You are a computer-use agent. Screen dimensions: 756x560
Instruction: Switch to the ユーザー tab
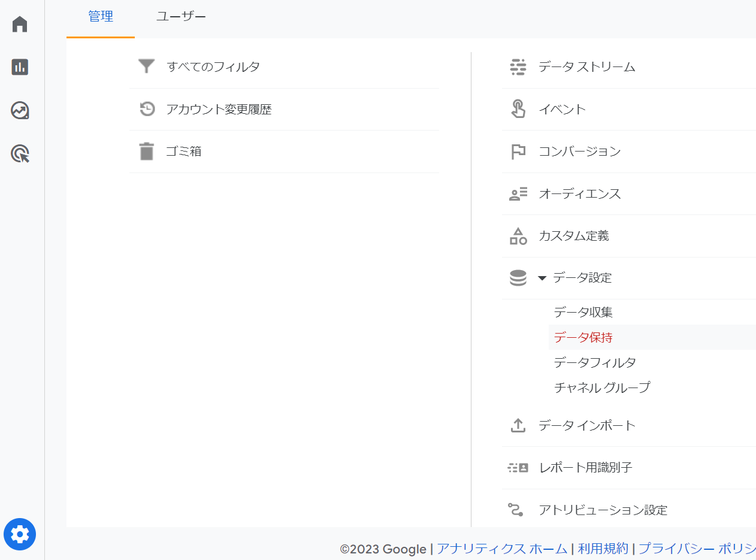181,17
